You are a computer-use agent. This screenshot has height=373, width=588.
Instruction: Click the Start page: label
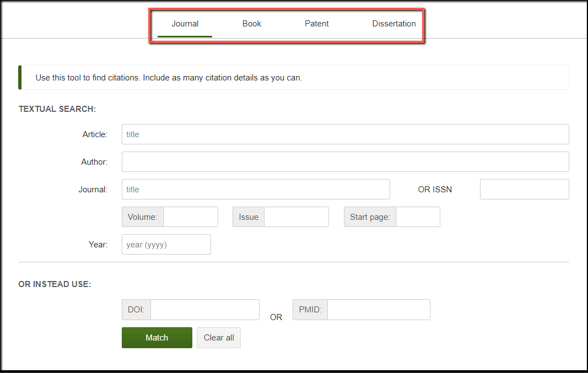(370, 217)
